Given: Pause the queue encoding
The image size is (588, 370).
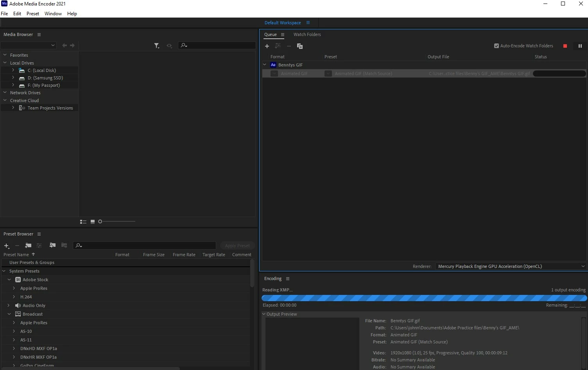Looking at the screenshot, I should (580, 46).
